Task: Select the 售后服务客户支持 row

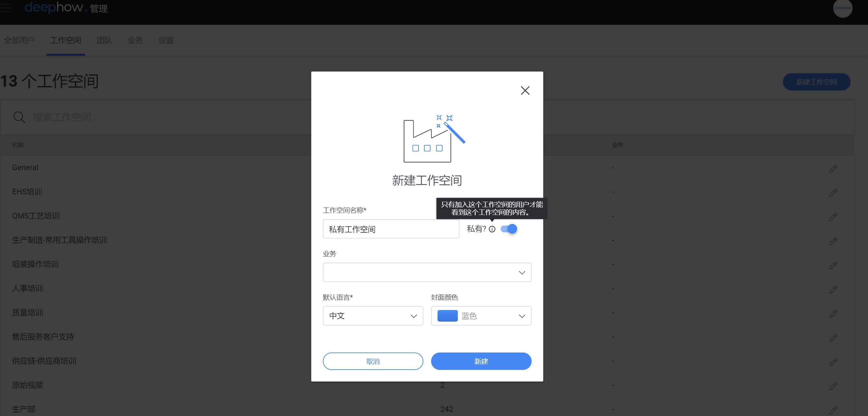Action: [x=427, y=337]
